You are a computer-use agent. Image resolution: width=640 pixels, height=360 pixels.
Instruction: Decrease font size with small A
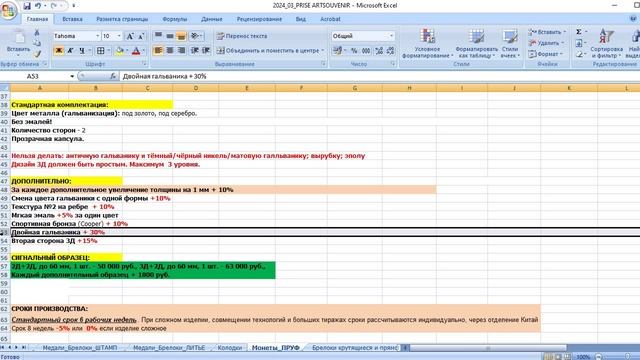coord(141,36)
